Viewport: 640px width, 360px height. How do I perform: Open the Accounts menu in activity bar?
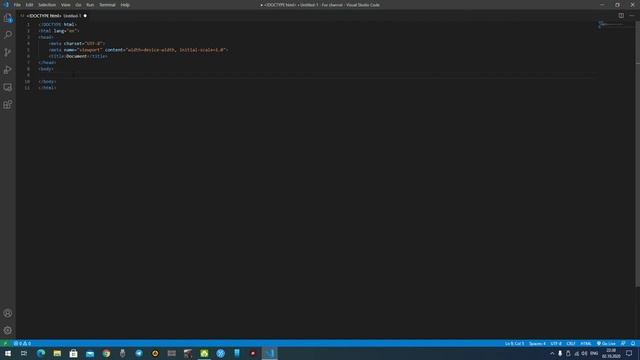click(x=8, y=313)
